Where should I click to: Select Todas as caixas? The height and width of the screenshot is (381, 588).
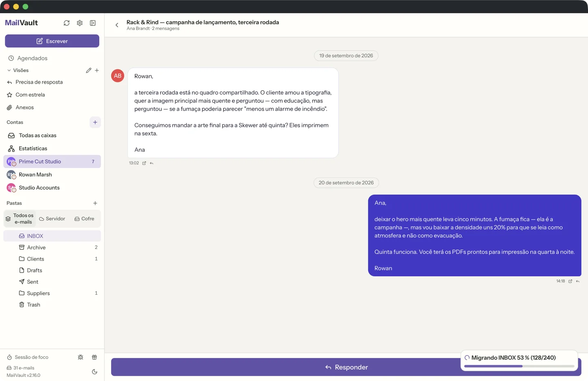pos(52,135)
